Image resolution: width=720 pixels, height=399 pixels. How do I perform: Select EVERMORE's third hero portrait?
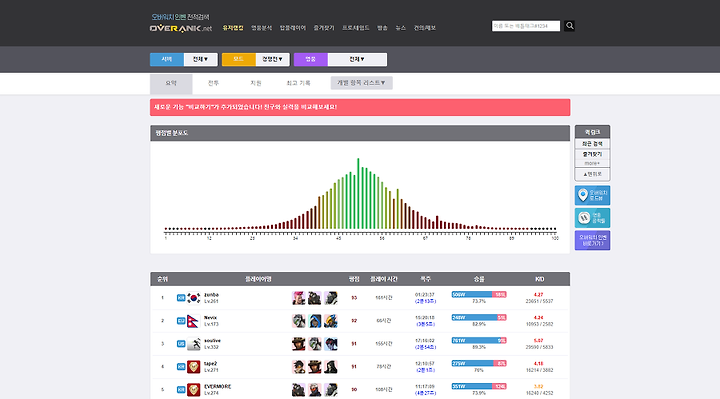click(331, 390)
